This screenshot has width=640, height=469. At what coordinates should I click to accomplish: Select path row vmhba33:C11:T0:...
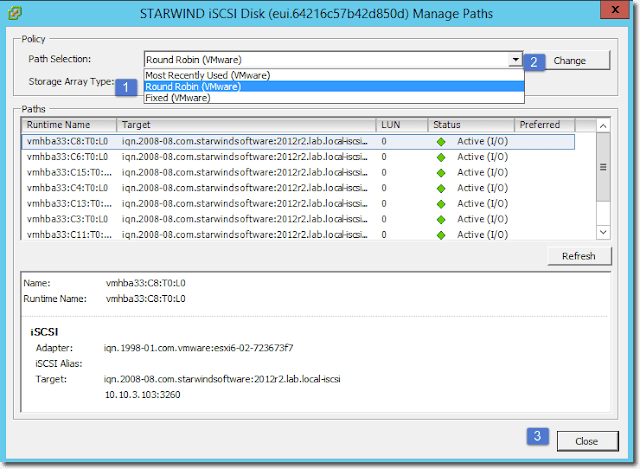(298, 235)
